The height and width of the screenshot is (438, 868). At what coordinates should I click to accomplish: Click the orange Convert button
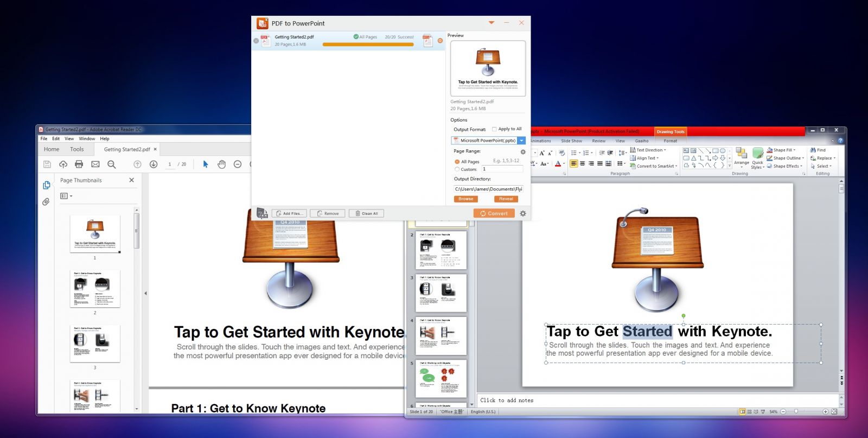[x=494, y=213]
